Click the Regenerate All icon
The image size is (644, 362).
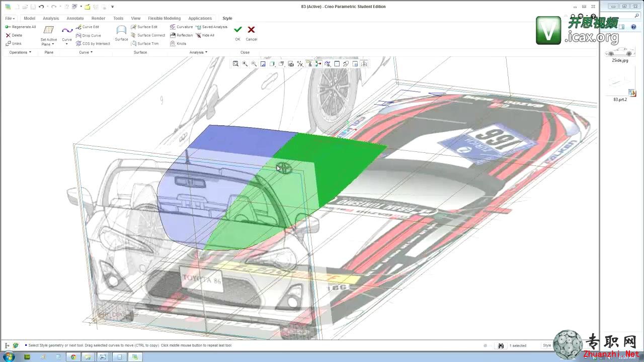coord(8,27)
